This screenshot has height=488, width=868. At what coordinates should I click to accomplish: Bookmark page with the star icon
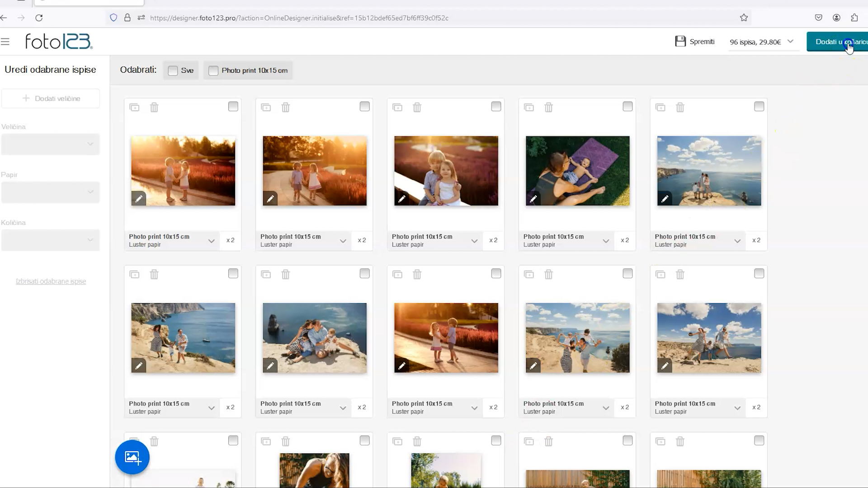click(744, 18)
